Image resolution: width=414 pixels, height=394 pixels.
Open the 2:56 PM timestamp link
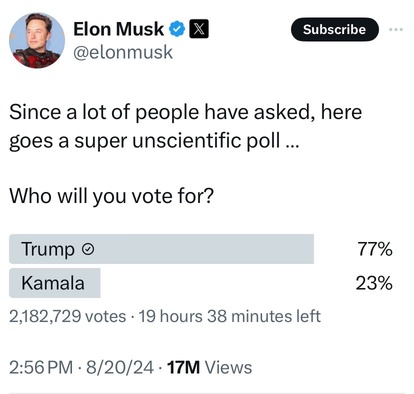click(41, 368)
